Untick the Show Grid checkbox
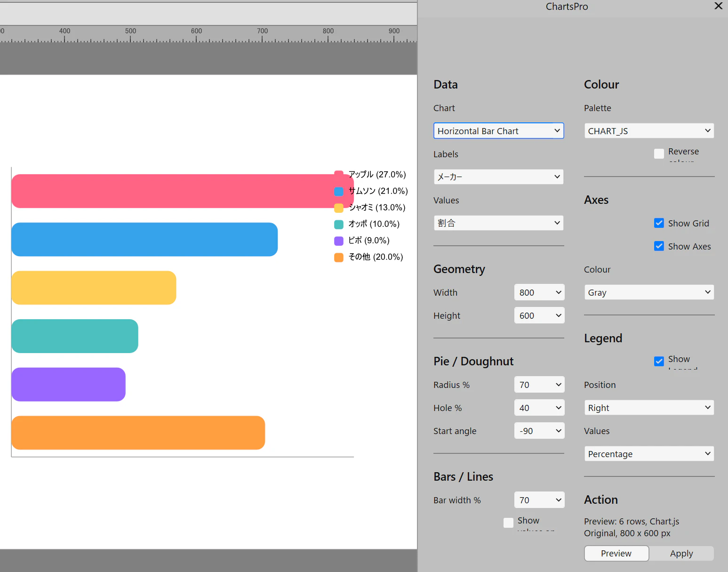This screenshot has height=572, width=728. click(659, 223)
